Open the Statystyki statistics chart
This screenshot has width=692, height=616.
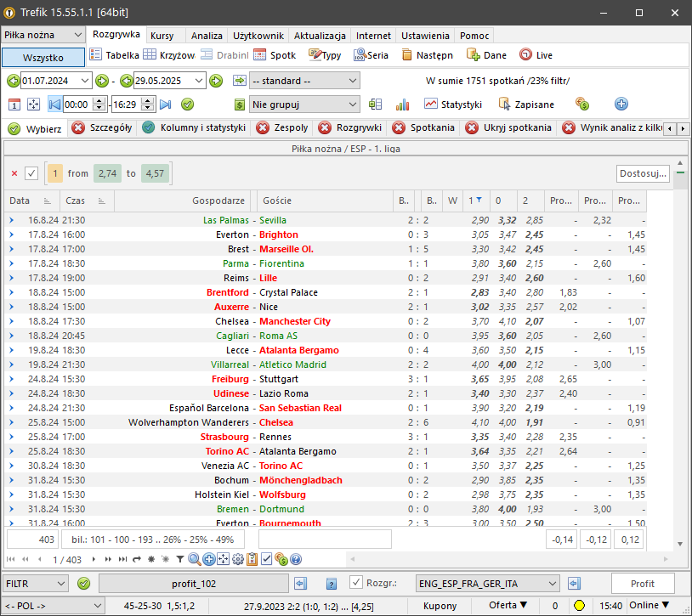coord(453,105)
